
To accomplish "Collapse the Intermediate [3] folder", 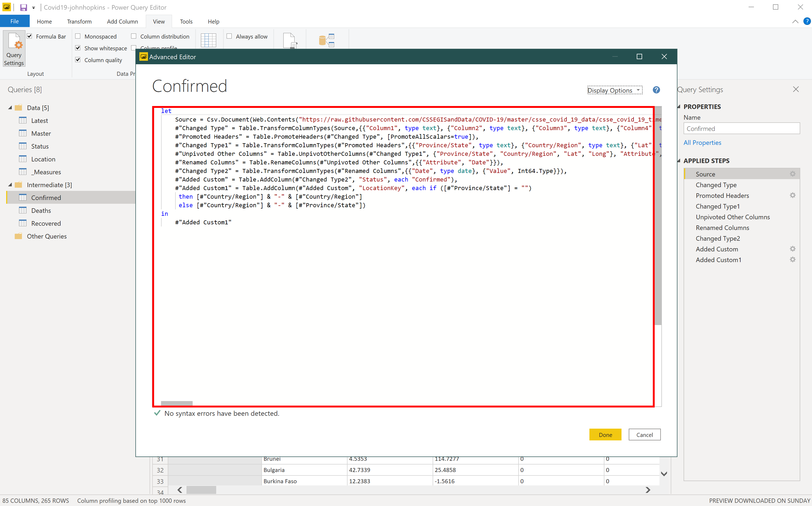I will point(10,185).
